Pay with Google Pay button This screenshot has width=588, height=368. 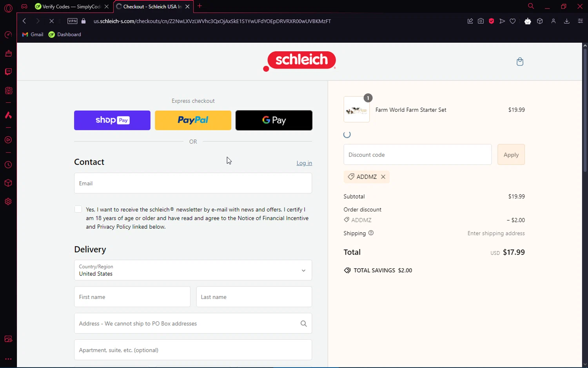[x=274, y=120]
